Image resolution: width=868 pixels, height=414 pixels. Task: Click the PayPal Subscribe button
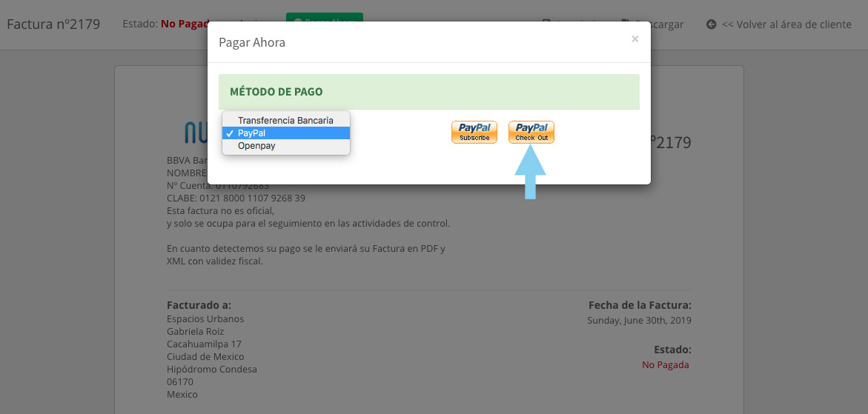pyautogui.click(x=474, y=132)
